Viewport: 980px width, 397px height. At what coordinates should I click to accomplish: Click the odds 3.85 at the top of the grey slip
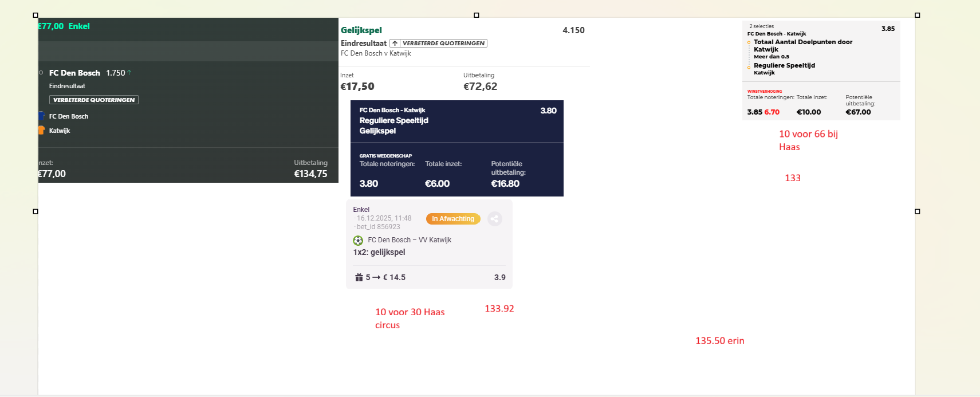click(888, 29)
